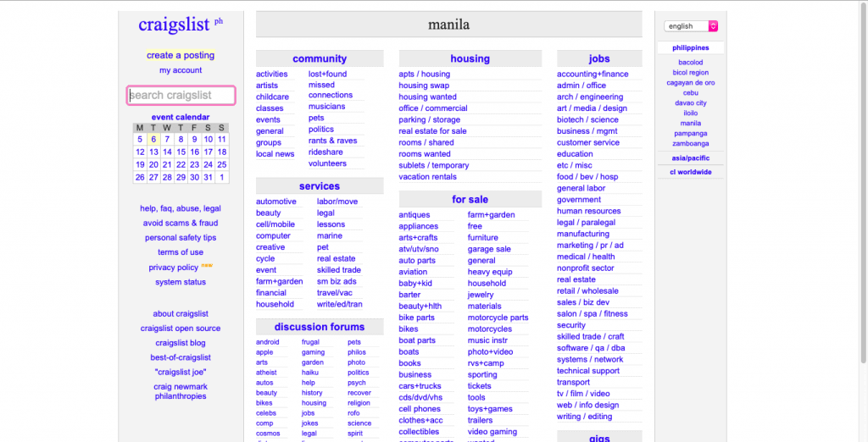Browse antiques for sale

pyautogui.click(x=414, y=214)
